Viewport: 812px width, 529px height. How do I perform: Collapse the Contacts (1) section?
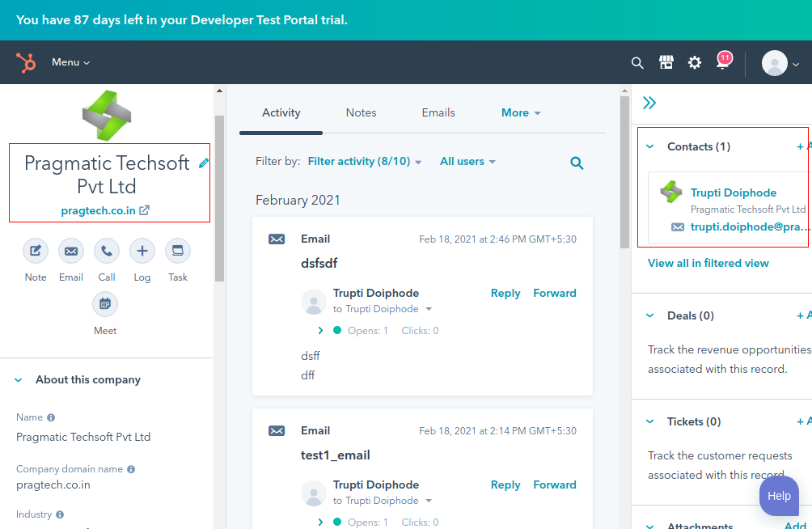point(650,146)
